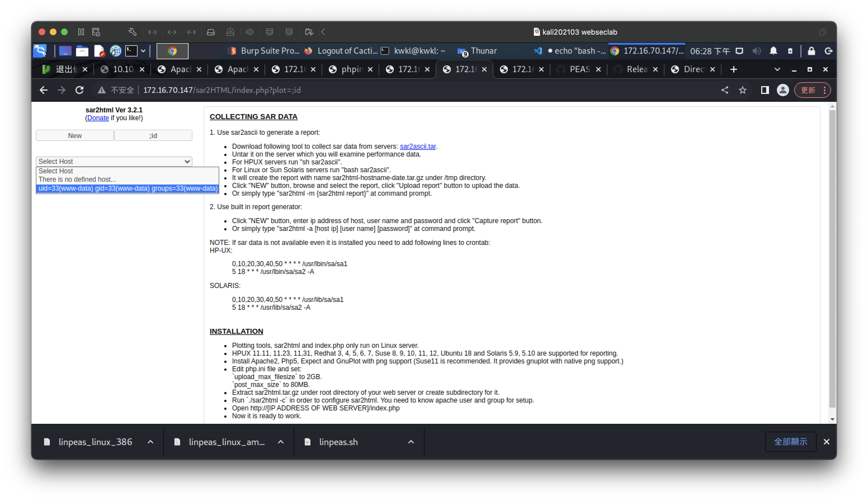
Task: Click the sar2ascii.tar download link
Action: click(x=418, y=146)
